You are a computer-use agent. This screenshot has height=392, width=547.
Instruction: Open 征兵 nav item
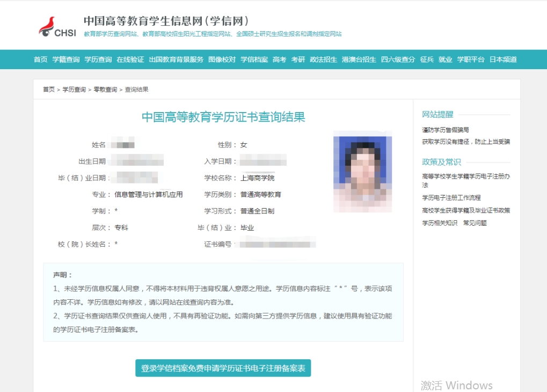pos(427,60)
